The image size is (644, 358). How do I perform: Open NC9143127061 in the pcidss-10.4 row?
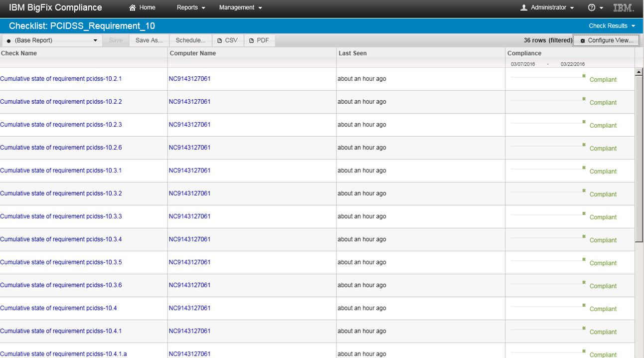click(189, 308)
